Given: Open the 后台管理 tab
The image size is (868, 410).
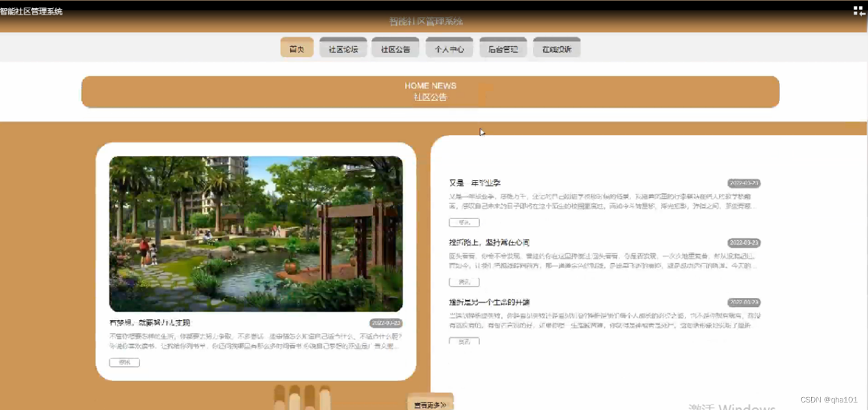Looking at the screenshot, I should click(503, 48).
